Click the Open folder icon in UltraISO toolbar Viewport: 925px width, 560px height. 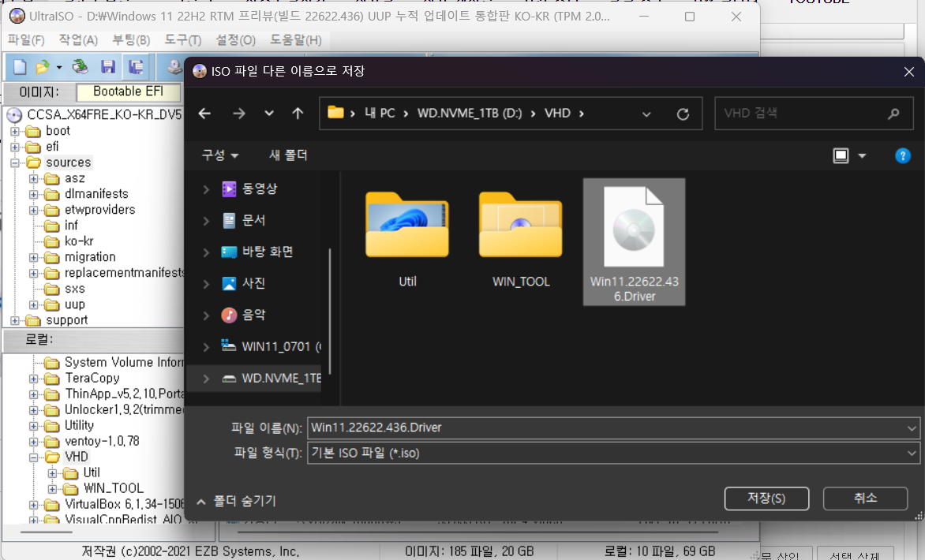(x=42, y=67)
